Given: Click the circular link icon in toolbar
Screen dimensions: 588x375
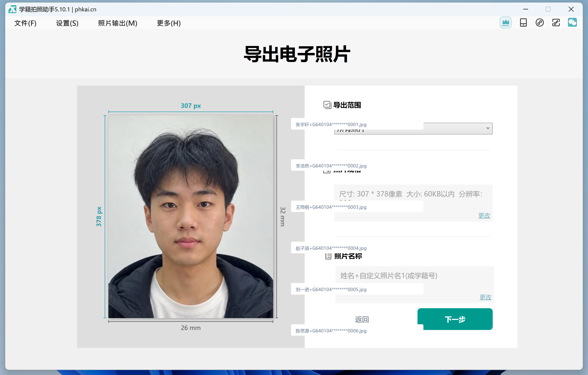Looking at the screenshot, I should pos(539,23).
